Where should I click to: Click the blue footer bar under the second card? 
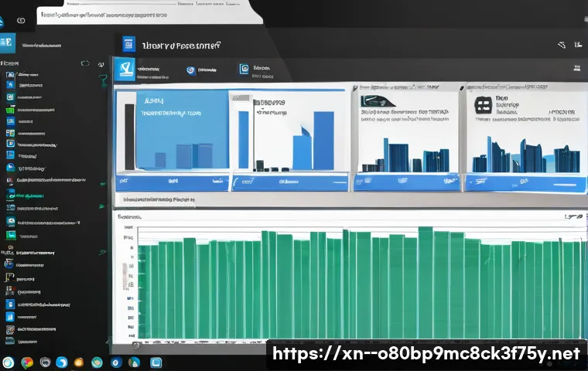click(x=289, y=182)
